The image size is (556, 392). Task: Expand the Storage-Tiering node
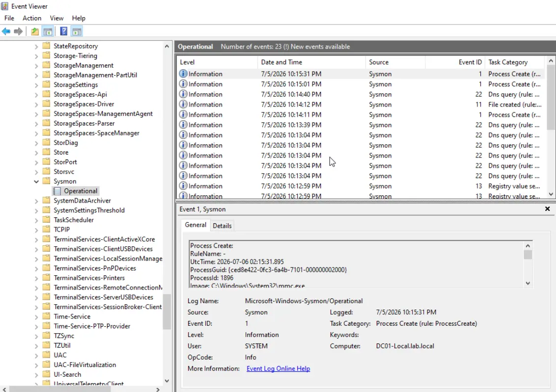pos(36,56)
